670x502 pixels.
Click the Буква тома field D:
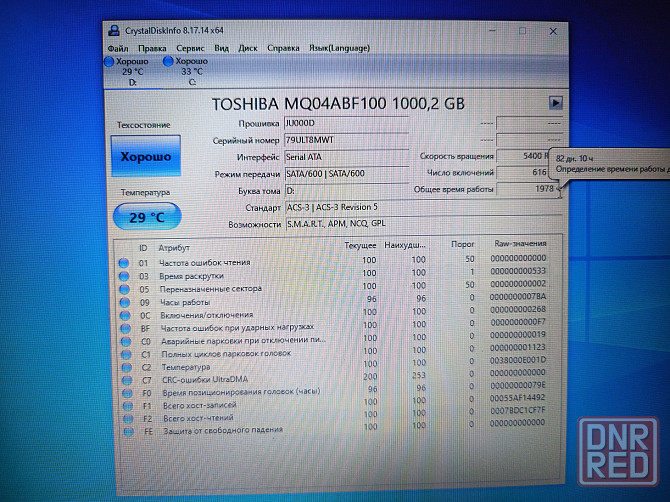pos(347,191)
